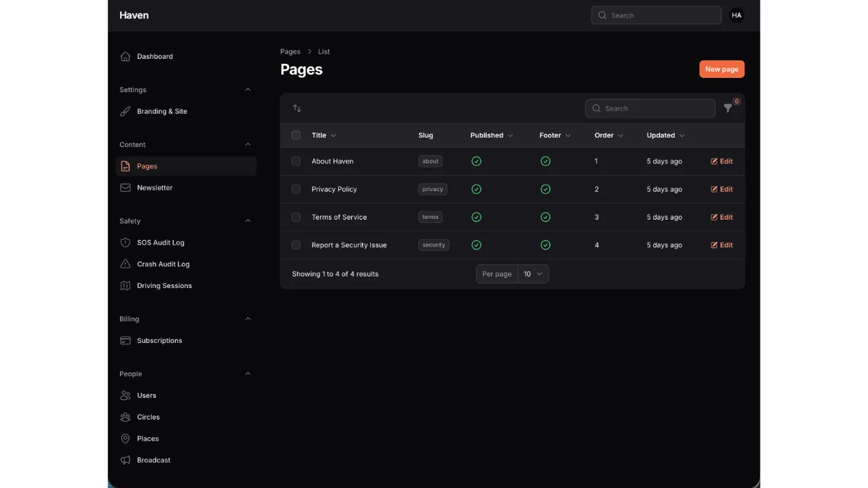Click the Pages breadcrumb link
The height and width of the screenshot is (488, 868).
290,52
